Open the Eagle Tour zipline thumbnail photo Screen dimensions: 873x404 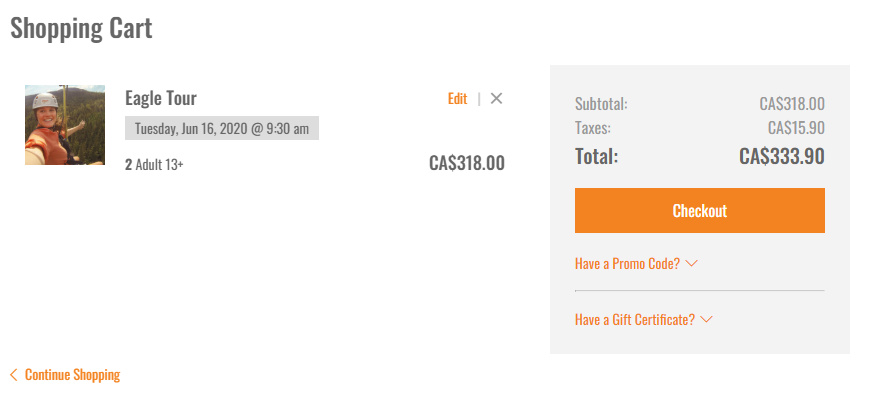click(65, 125)
